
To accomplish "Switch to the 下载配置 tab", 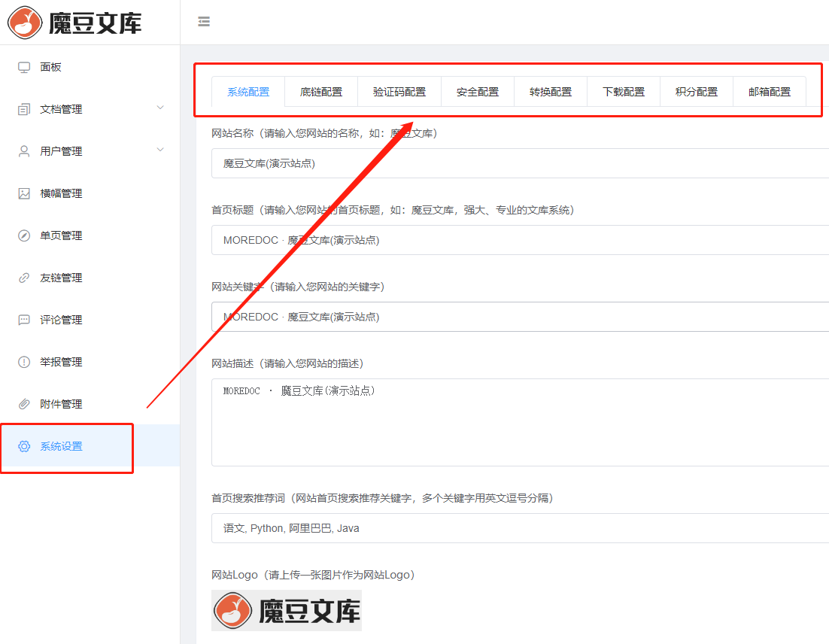I will point(624,92).
